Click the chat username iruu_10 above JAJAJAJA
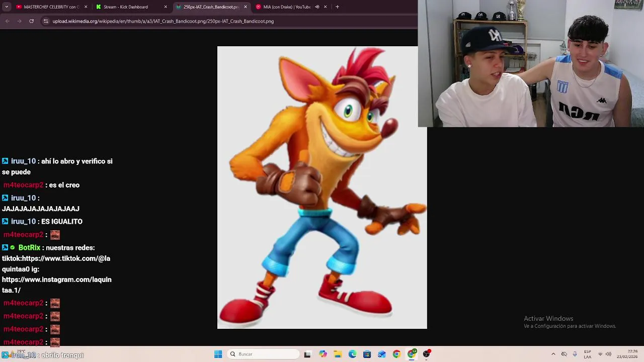The height and width of the screenshot is (362, 644). [24, 198]
